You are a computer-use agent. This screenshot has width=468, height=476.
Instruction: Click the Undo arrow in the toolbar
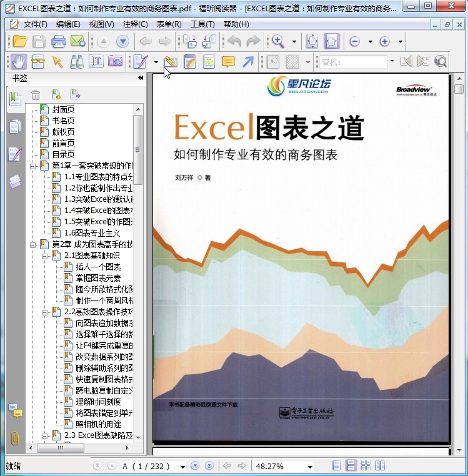pos(234,41)
